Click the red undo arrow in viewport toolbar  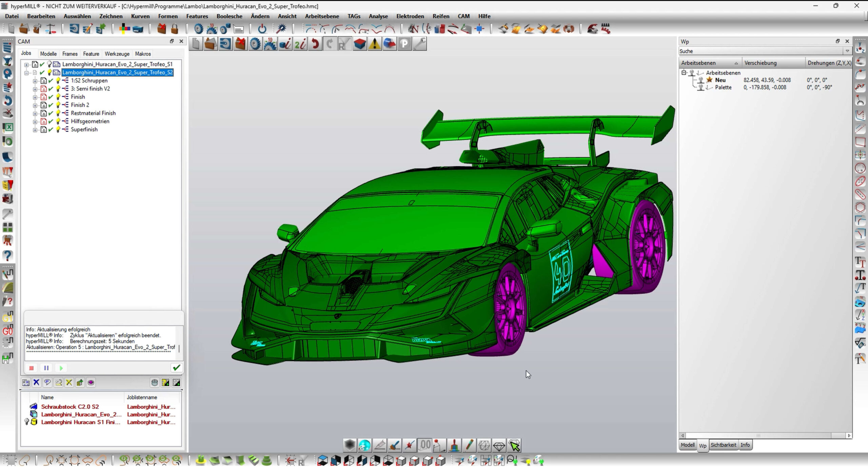[x=315, y=44]
